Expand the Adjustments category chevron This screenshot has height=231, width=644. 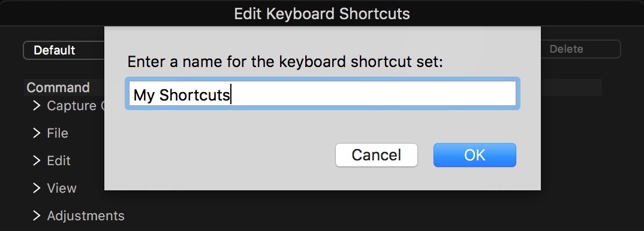click(37, 215)
